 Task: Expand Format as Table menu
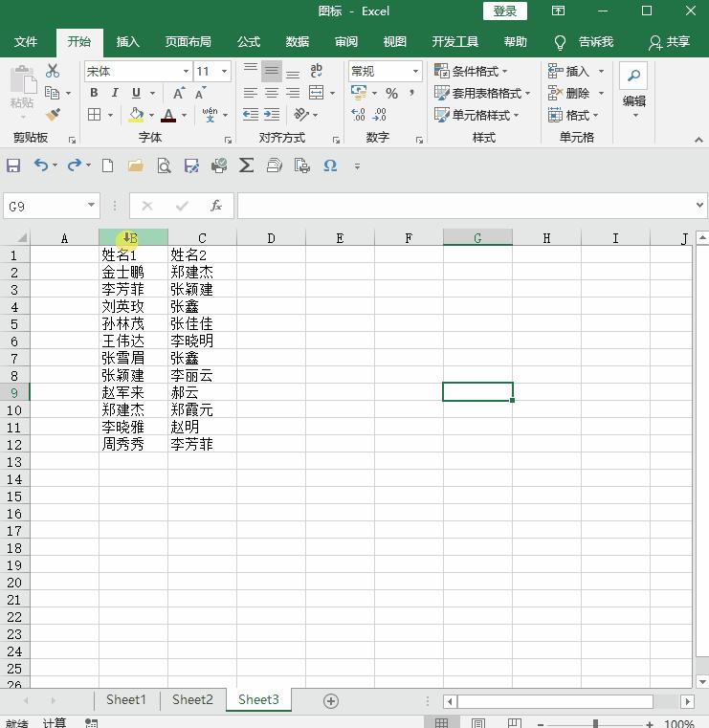(482, 94)
